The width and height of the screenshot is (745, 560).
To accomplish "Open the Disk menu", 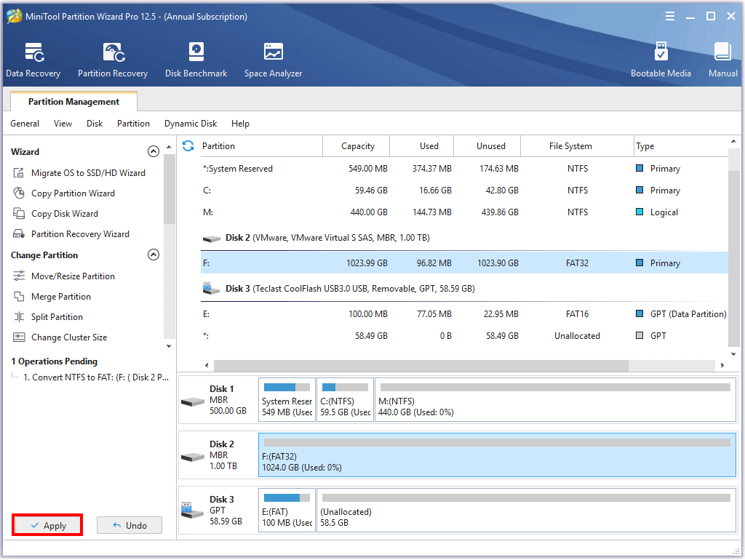I will click(x=95, y=124).
